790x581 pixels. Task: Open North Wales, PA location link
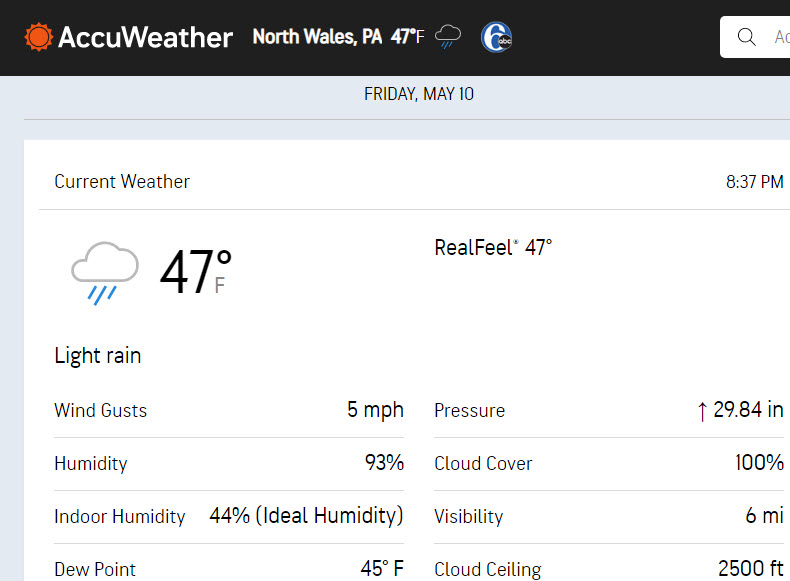(317, 37)
